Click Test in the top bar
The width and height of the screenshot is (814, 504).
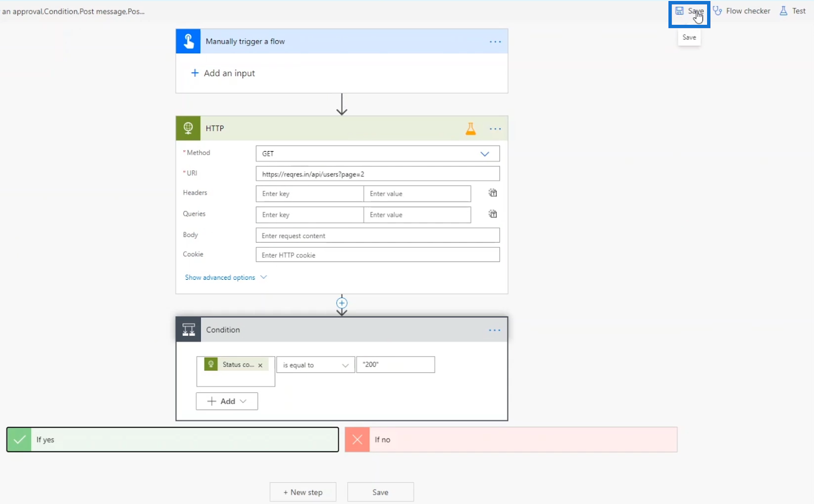793,11
